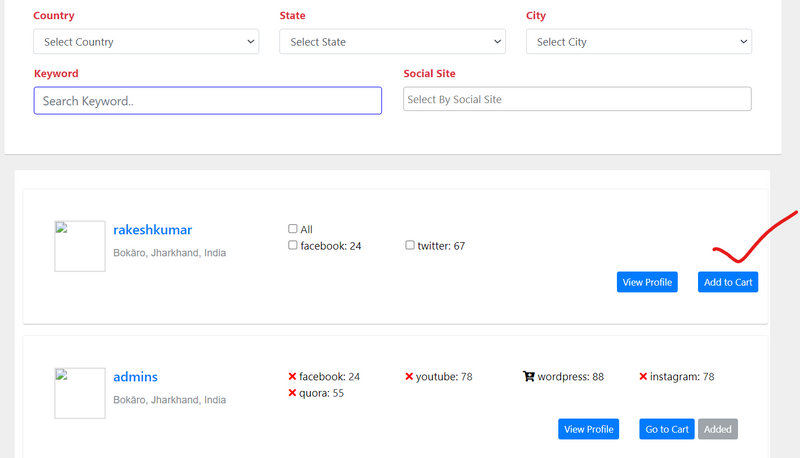Click red X icon beside instagram: 78
This screenshot has width=800, height=458.
(x=643, y=377)
